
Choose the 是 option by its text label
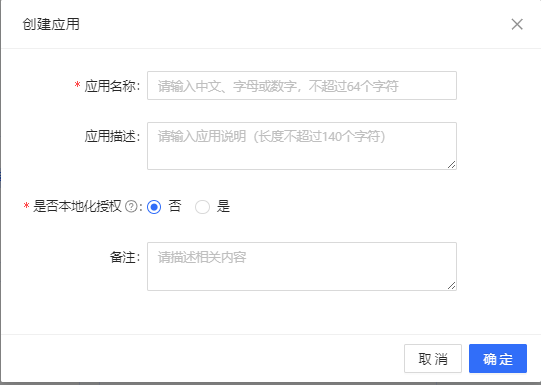(223, 207)
